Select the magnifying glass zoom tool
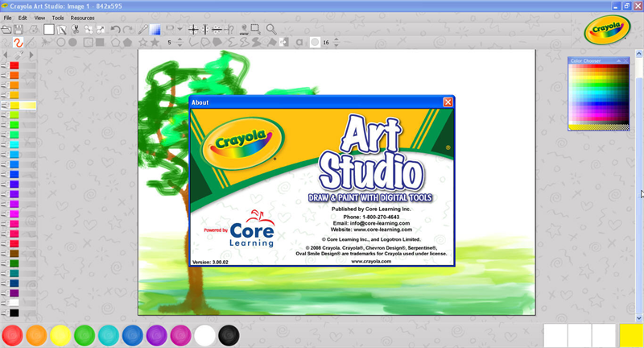Screen dimensions: 644x348 click(271, 30)
